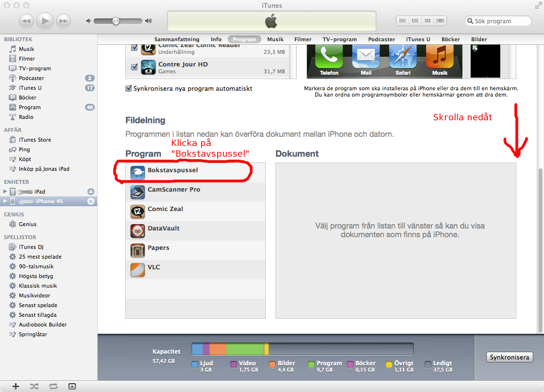Select DataVault in the file sharing list
This screenshot has width=544, height=392.
195,230
